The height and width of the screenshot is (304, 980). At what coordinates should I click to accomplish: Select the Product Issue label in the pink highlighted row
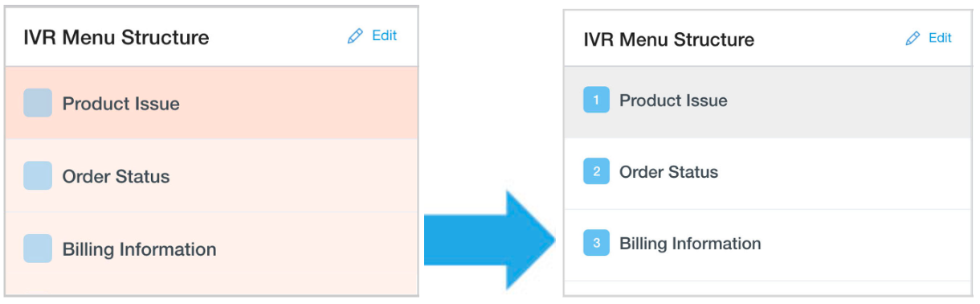(121, 104)
